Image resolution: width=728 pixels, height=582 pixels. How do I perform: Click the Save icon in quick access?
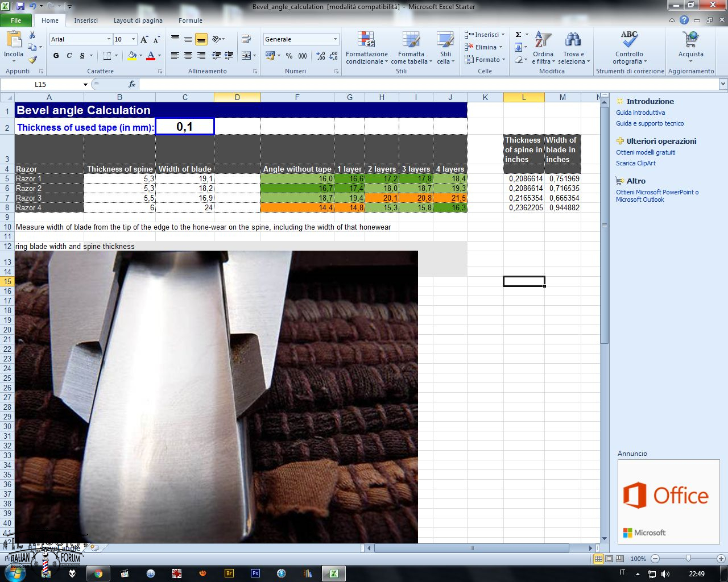(20, 6)
